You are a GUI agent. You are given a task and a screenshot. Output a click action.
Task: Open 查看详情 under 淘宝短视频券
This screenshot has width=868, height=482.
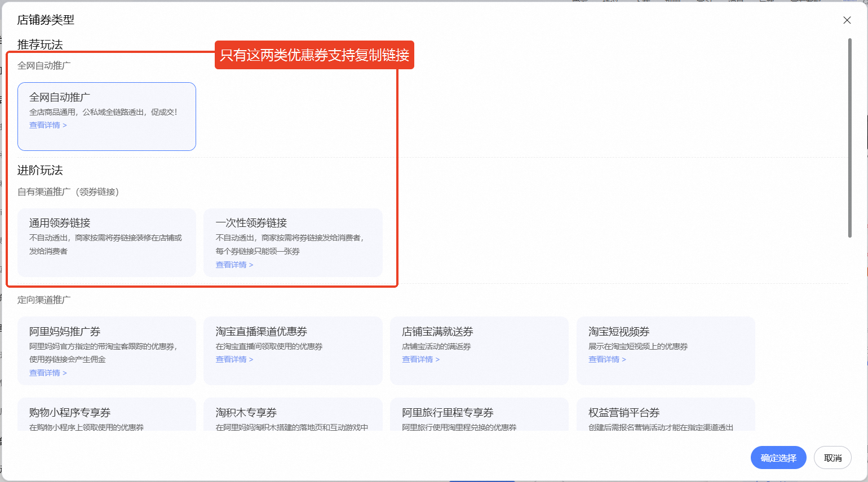(x=607, y=360)
